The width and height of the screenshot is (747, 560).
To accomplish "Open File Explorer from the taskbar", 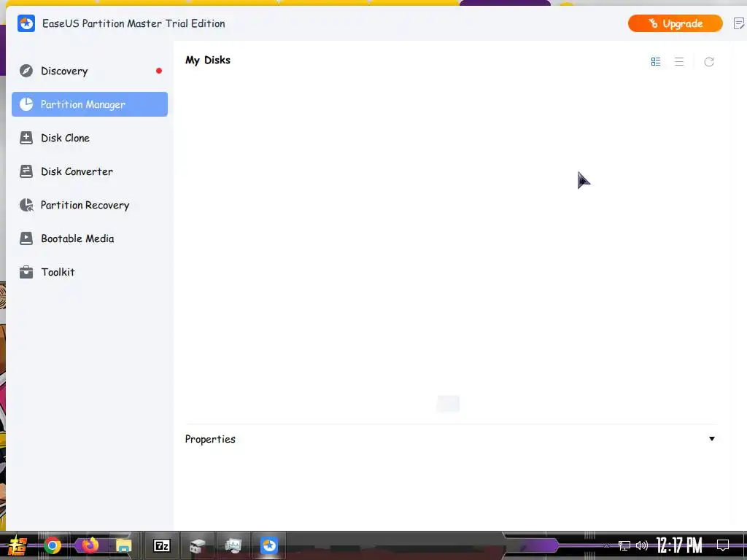I will click(x=123, y=545).
